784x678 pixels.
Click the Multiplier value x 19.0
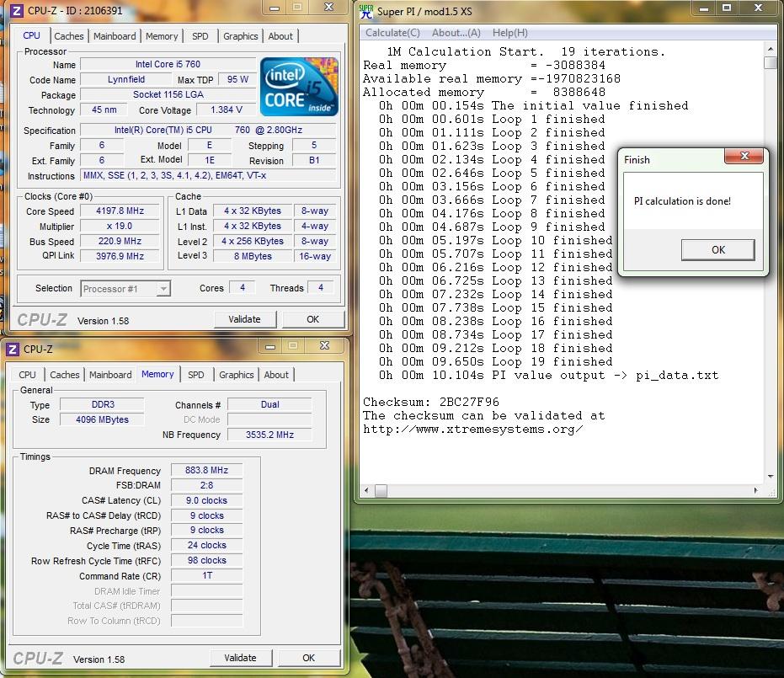coord(120,226)
